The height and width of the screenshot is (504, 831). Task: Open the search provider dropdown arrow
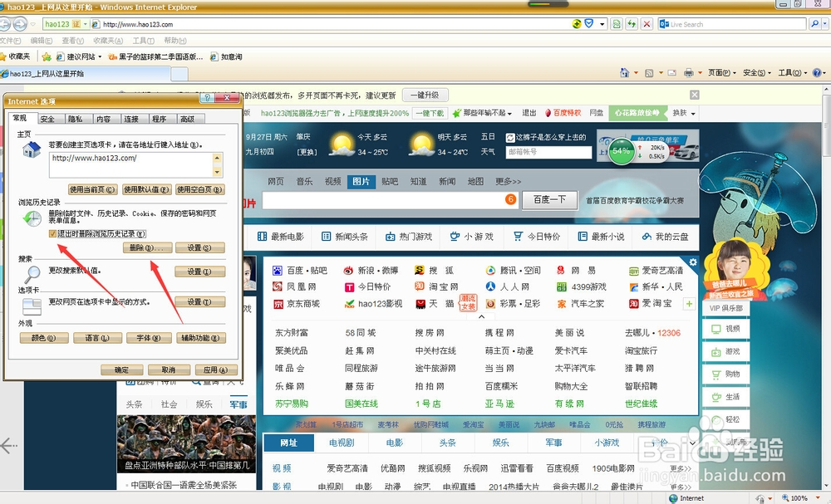click(826, 24)
